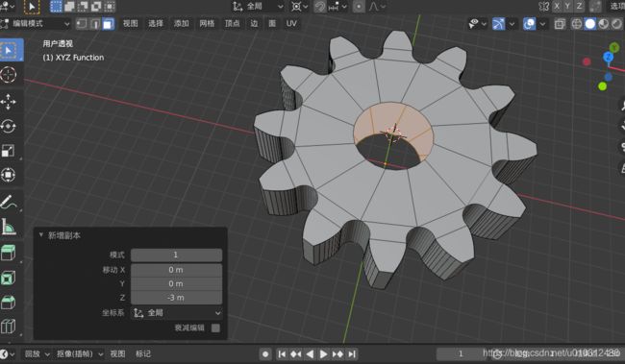Jump to the first frame
Image resolution: width=625 pixels, height=364 pixels.
(282, 353)
